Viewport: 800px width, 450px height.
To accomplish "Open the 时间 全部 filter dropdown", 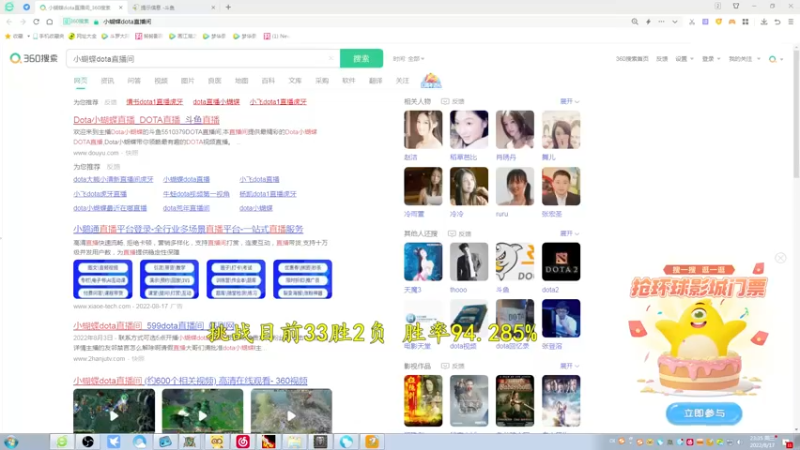I will (409, 59).
